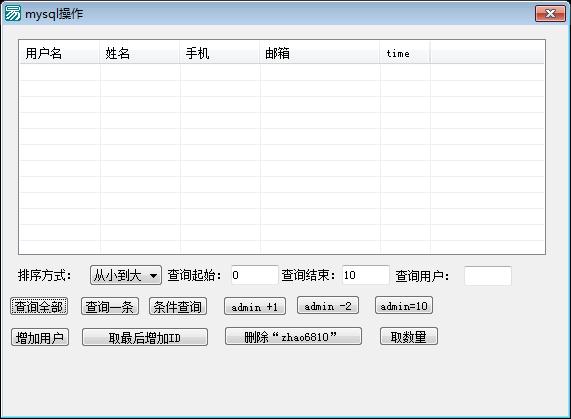Click the 增加用户 button
The width and height of the screenshot is (571, 419).
tap(40, 337)
